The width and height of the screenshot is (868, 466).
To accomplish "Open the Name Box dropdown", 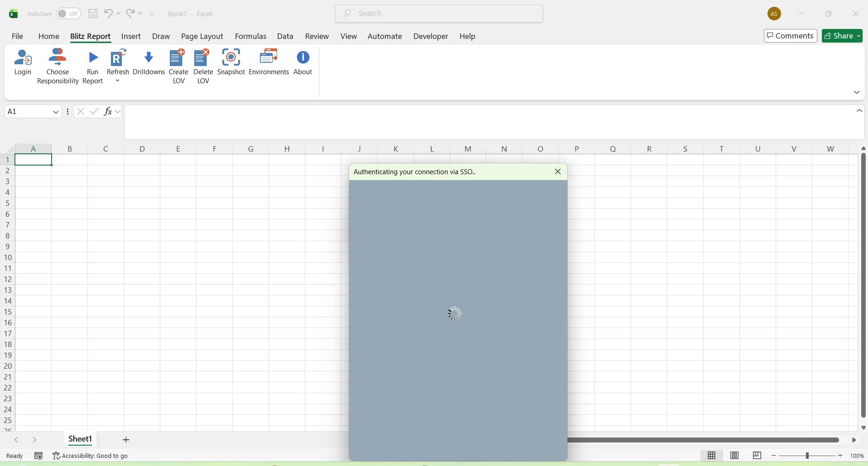I will pyautogui.click(x=56, y=112).
